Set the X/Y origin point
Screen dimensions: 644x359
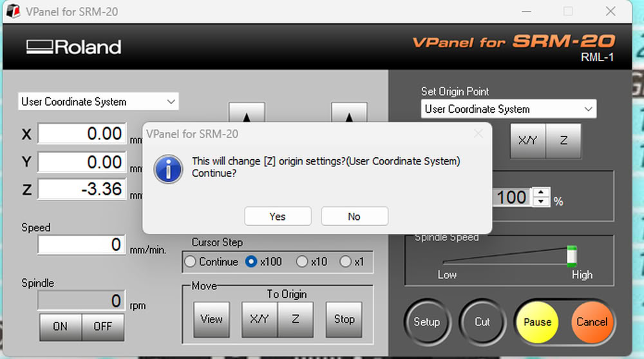pos(528,141)
